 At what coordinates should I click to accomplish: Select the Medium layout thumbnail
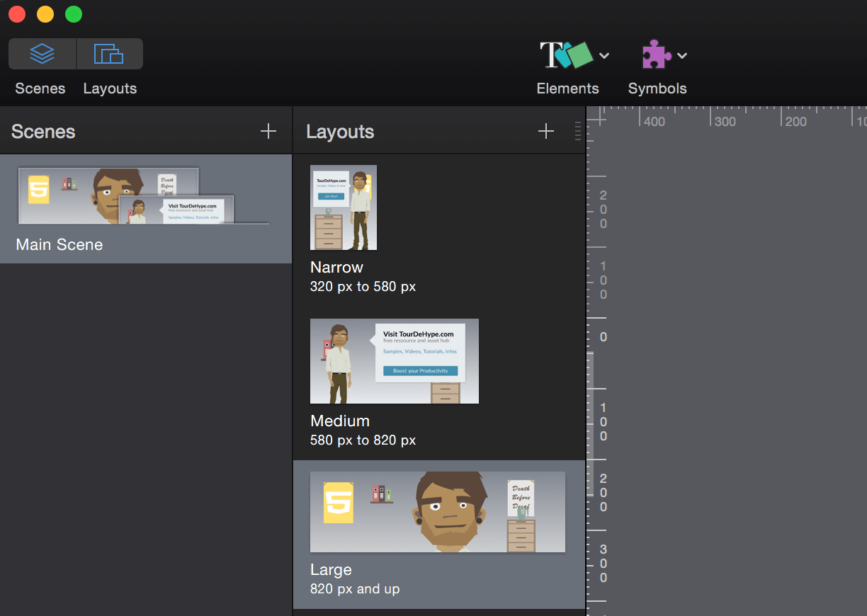(395, 361)
